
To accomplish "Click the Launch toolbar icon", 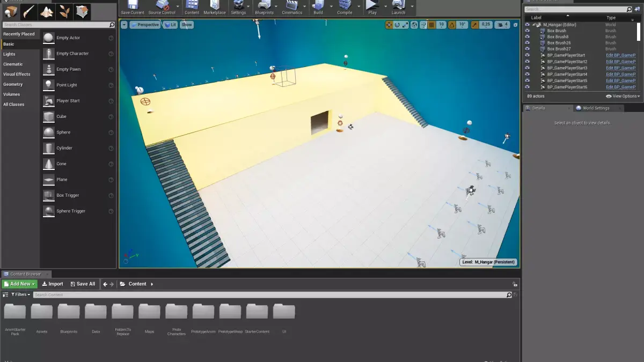I will point(398,5).
